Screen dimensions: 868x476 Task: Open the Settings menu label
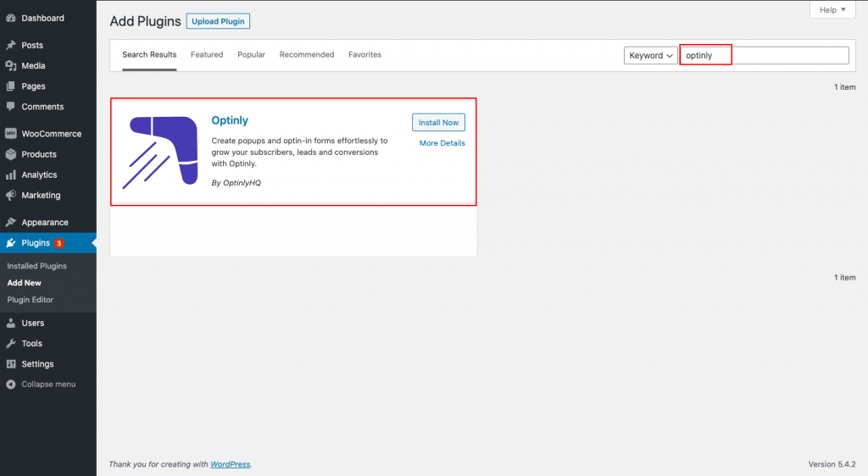[37, 363]
